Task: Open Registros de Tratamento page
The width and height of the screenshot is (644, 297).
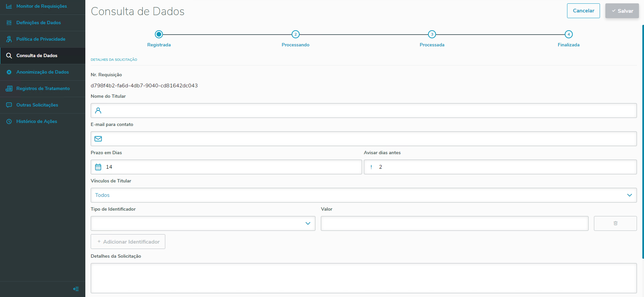Action: [x=43, y=88]
